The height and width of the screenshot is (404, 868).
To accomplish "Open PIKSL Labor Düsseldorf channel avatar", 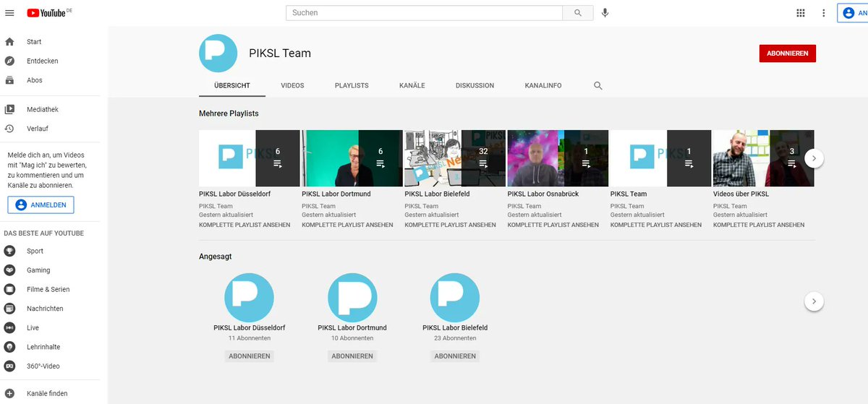I will (x=250, y=297).
